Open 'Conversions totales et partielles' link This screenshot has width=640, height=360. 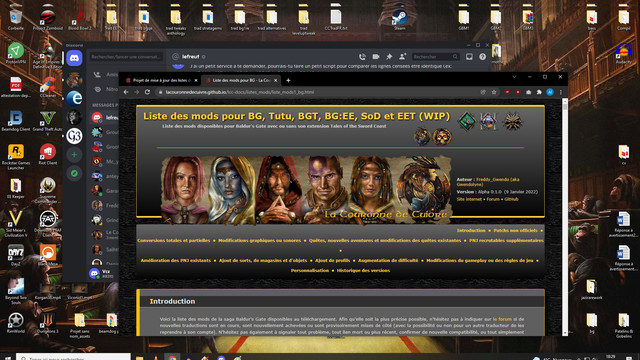tap(173, 240)
